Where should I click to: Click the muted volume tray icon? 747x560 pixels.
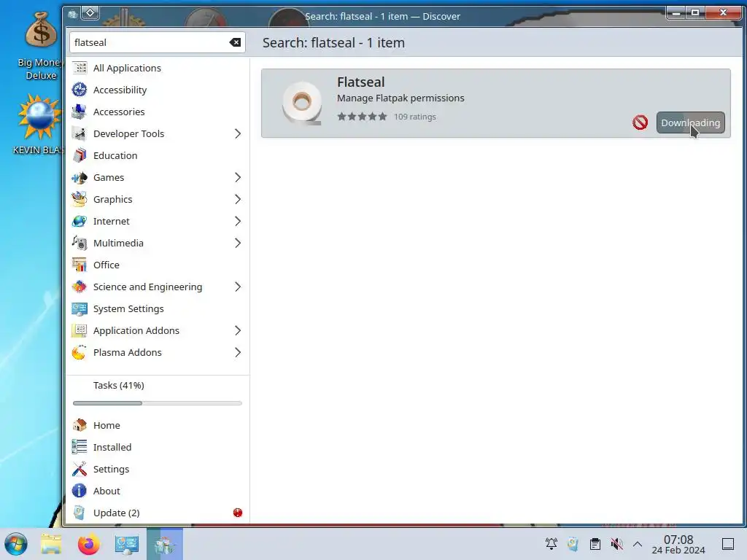[617, 544]
